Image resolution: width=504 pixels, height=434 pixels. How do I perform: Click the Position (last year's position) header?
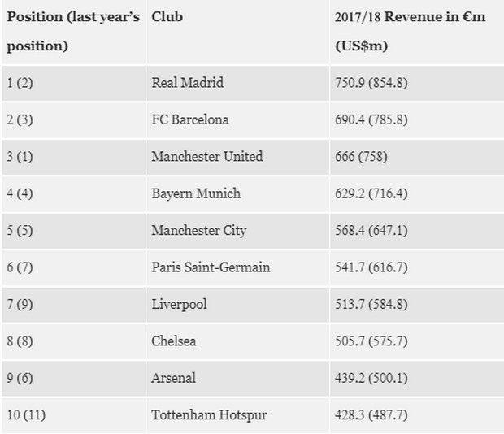tap(73, 32)
